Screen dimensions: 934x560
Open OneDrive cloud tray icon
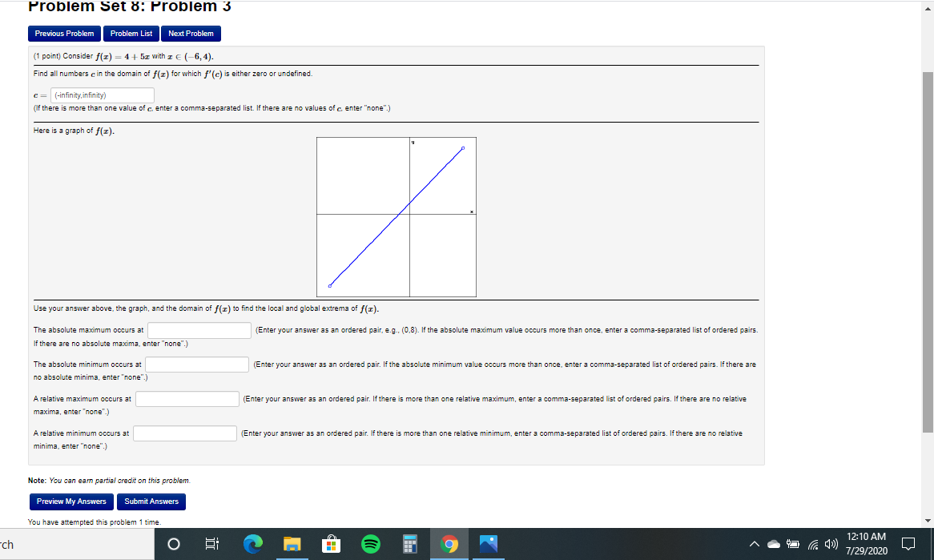point(773,544)
